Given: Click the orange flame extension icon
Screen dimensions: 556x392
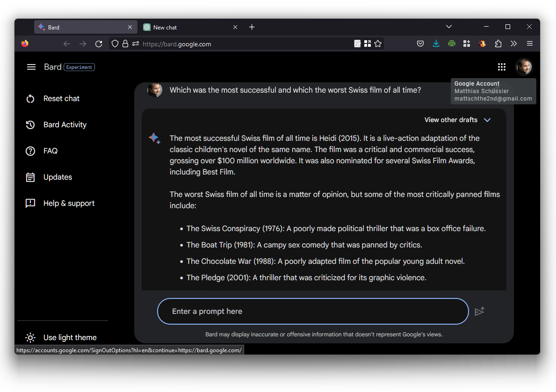Looking at the screenshot, I should [482, 44].
